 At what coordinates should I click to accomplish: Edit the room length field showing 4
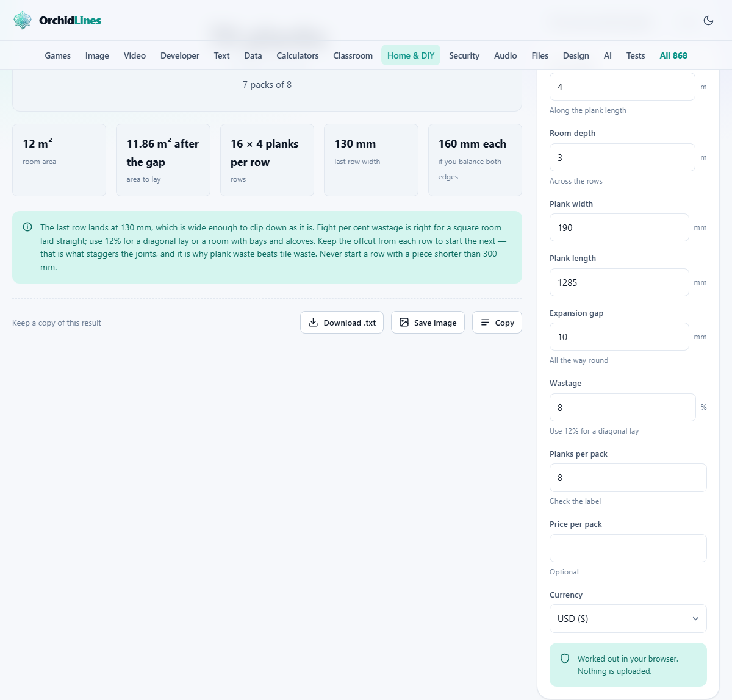point(622,87)
